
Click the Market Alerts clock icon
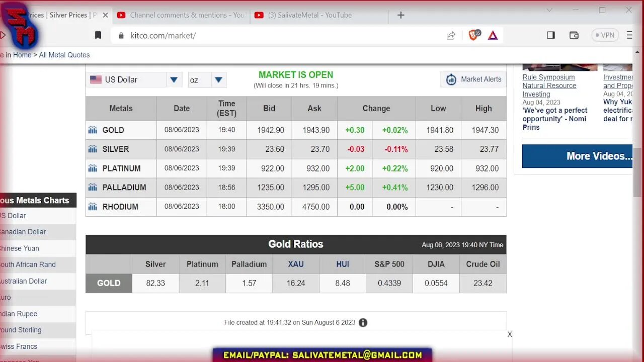(x=451, y=79)
